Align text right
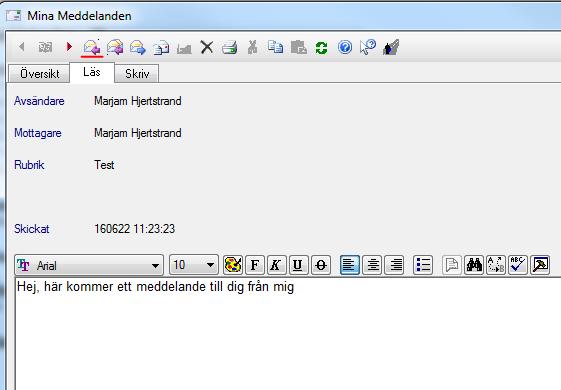The height and width of the screenshot is (390, 561). tap(394, 265)
